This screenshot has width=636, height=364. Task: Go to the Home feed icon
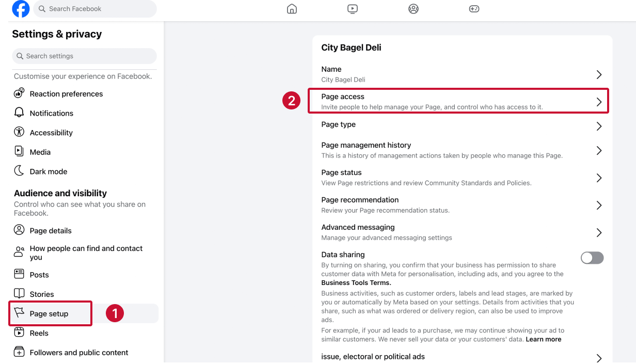click(292, 9)
